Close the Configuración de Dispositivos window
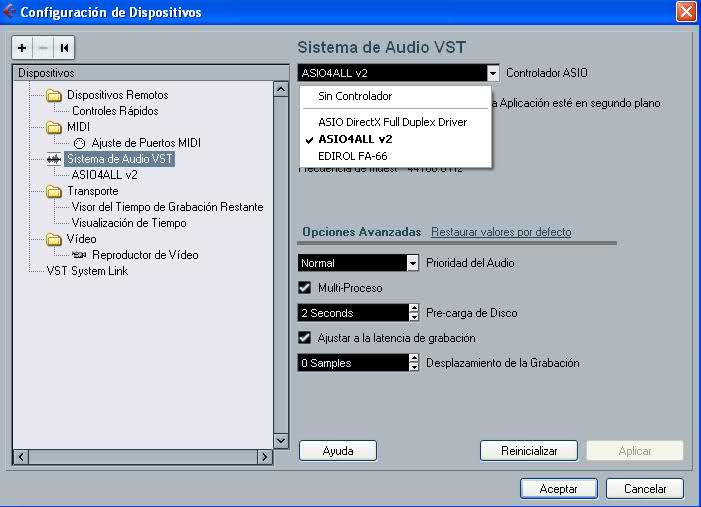701x507 pixels. pos(685,12)
